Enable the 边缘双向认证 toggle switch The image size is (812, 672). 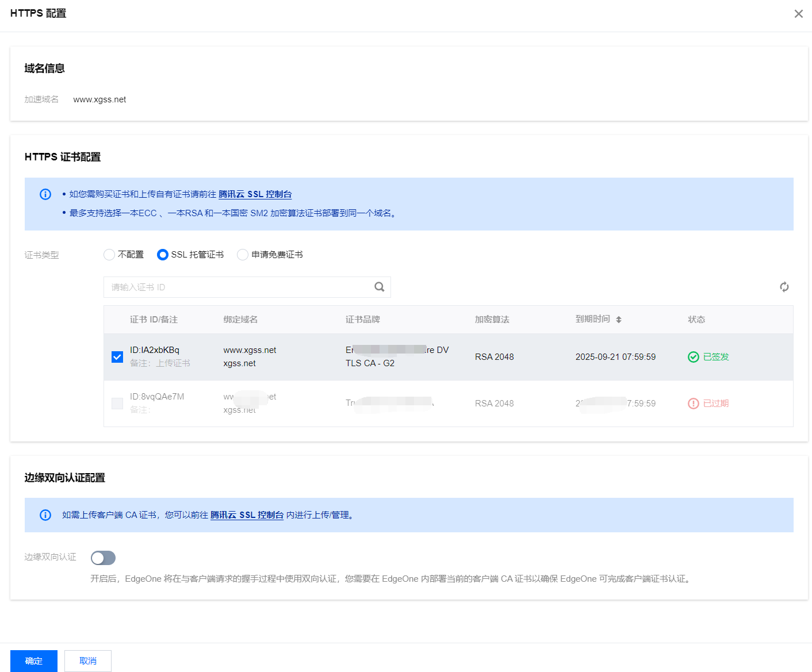[x=104, y=558]
